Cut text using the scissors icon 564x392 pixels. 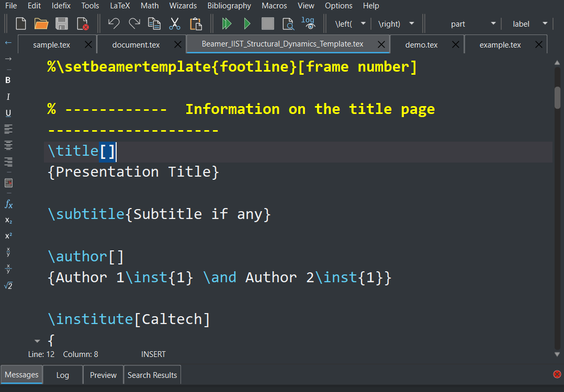tap(175, 24)
